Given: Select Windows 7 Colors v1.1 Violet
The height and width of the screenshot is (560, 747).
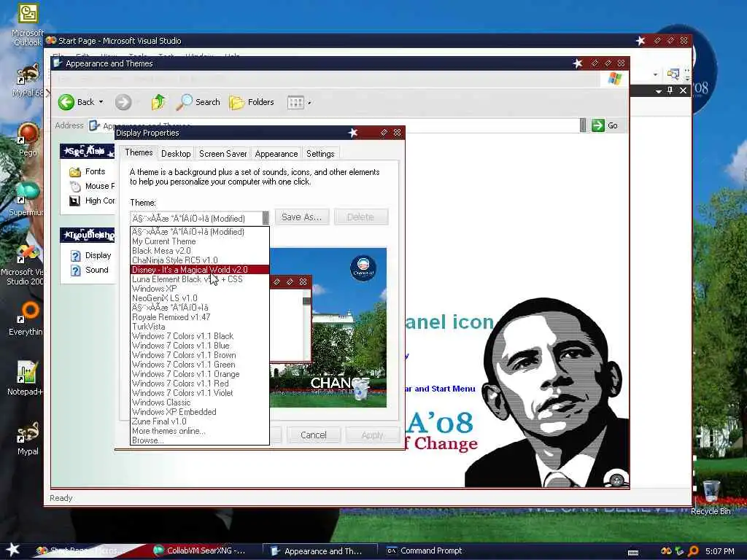Looking at the screenshot, I should [200, 393].
